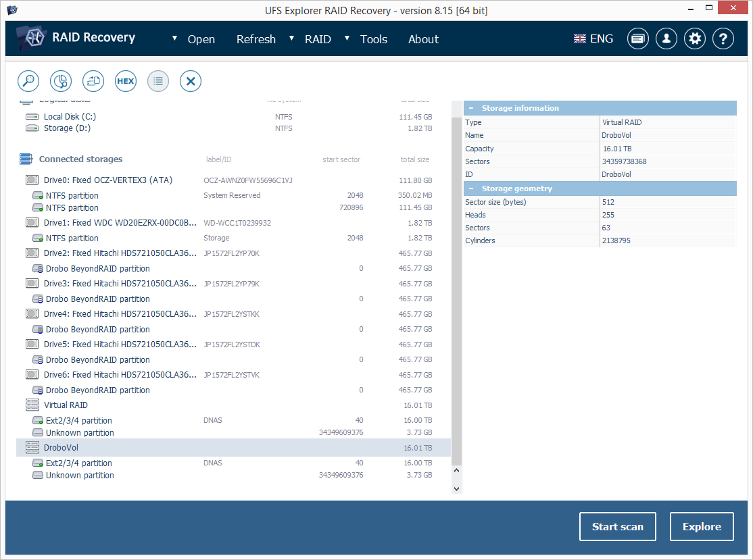
Task: Select Drobo BeyondRAID partition under Drive6
Action: click(x=233, y=390)
